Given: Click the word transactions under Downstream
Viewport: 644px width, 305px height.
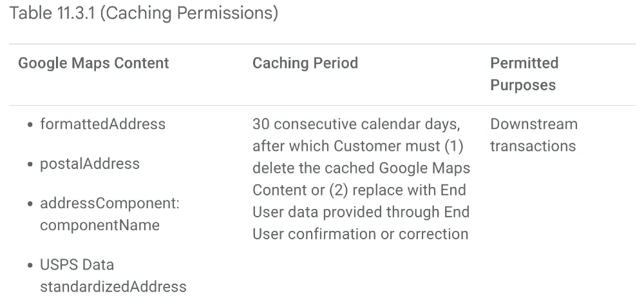Looking at the screenshot, I should (x=533, y=146).
